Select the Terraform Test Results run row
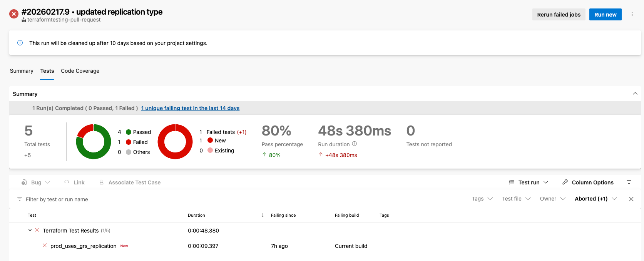 (325, 231)
